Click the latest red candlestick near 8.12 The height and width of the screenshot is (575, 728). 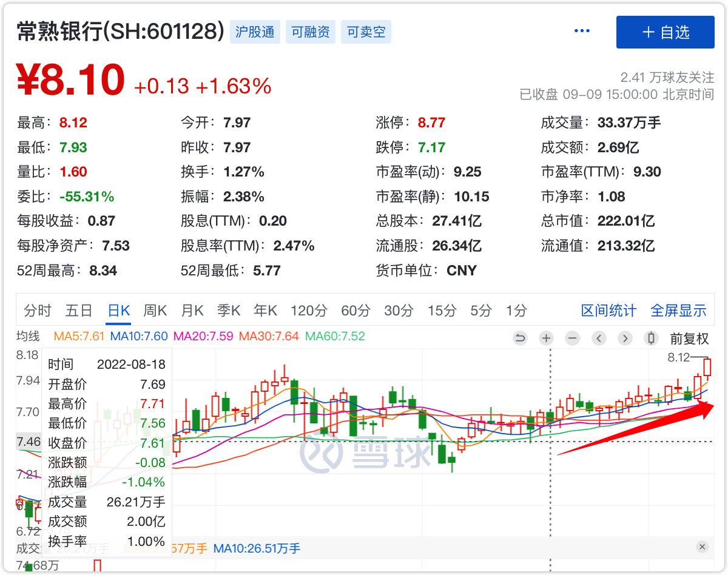707,368
